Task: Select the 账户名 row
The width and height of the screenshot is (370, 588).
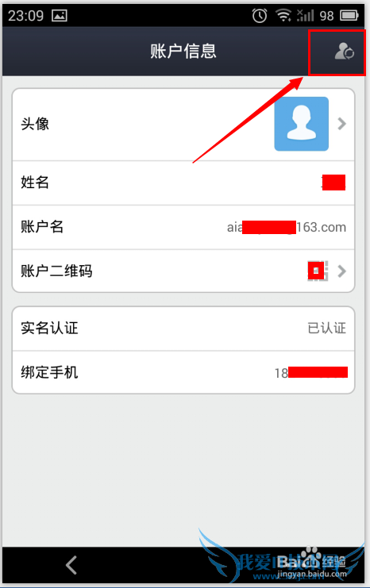Action: 183,227
